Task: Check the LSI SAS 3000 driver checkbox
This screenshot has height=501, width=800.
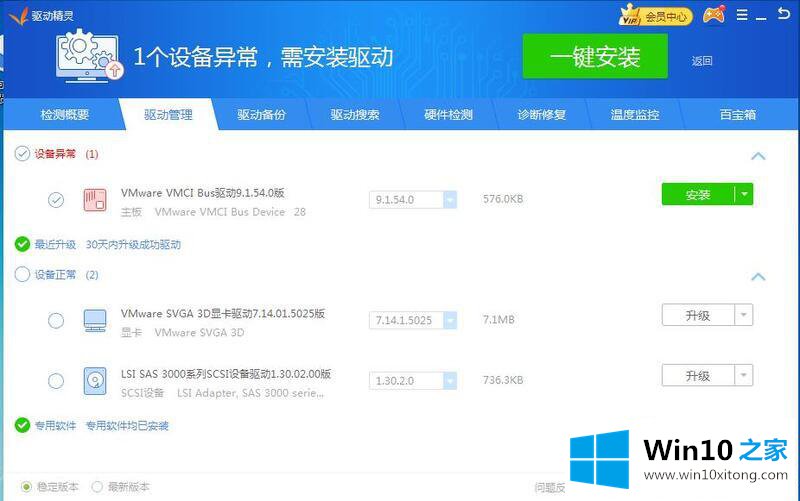Action: [56, 381]
